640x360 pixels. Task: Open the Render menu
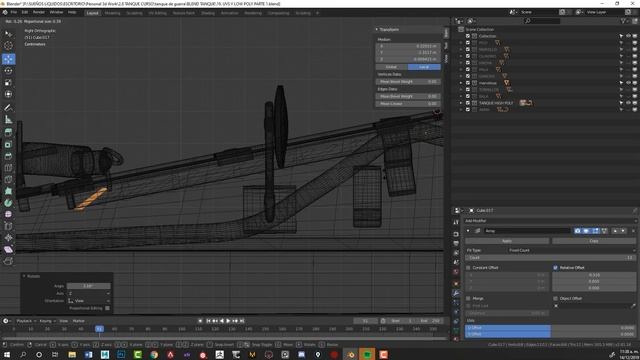pyautogui.click(x=39, y=13)
